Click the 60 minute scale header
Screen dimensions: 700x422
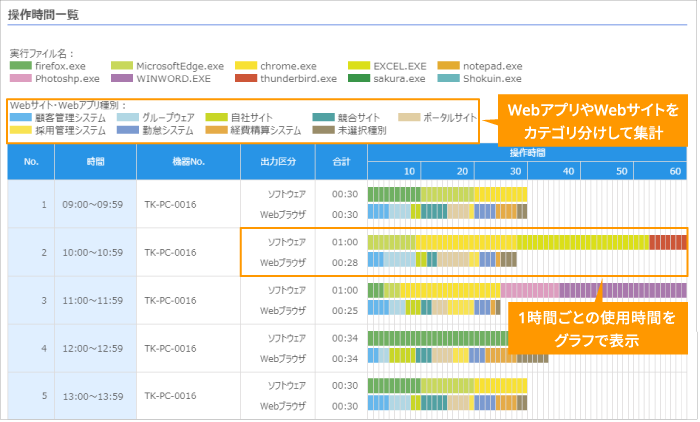click(660, 171)
